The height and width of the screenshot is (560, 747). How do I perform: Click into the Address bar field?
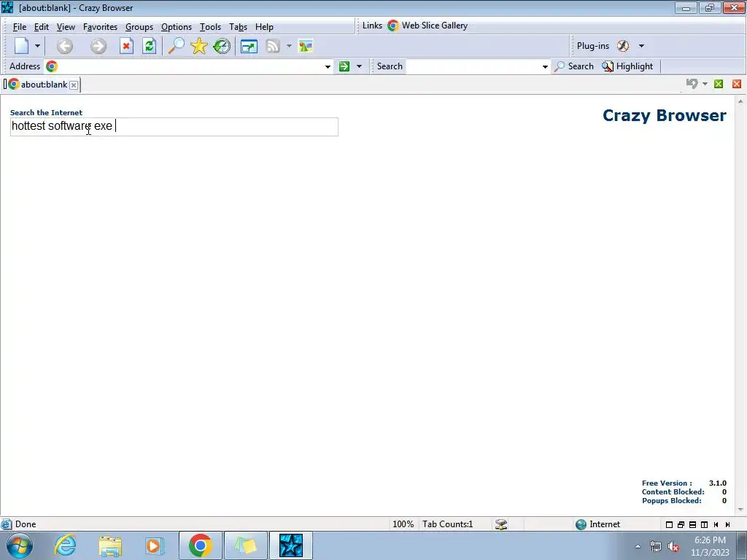(190, 66)
